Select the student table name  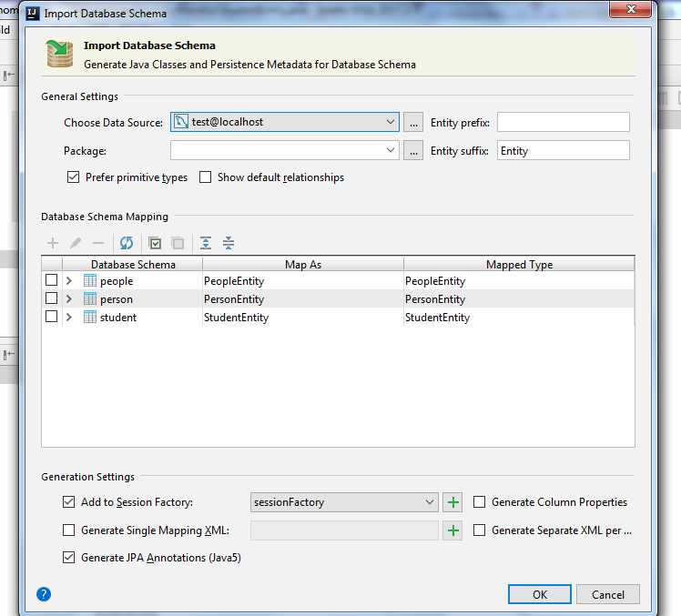[x=118, y=318]
